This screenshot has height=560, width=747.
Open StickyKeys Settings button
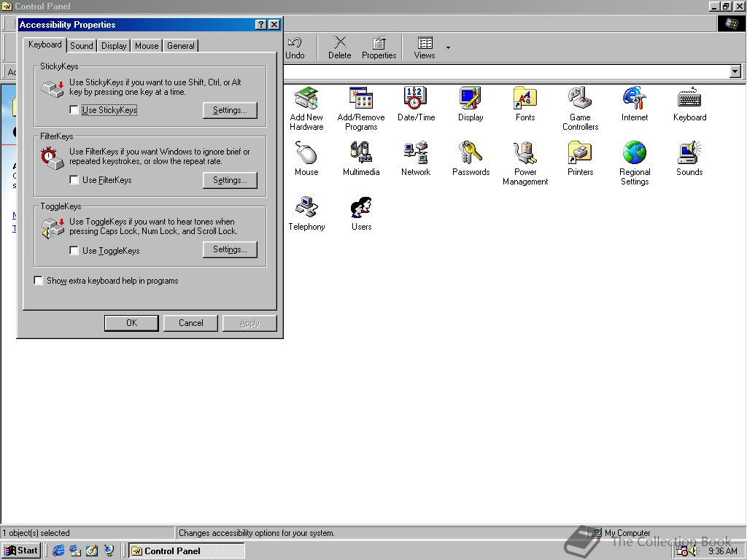click(230, 110)
